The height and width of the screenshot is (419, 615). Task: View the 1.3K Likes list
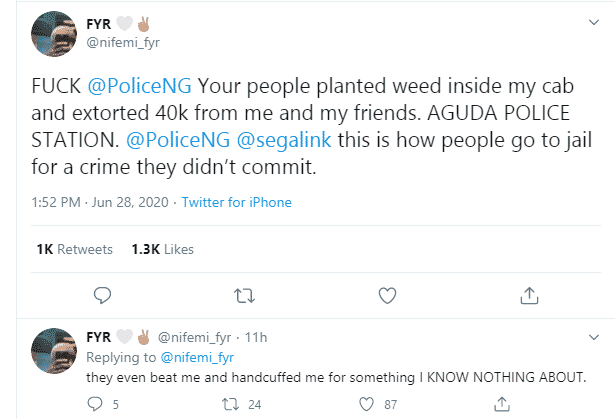(x=163, y=249)
